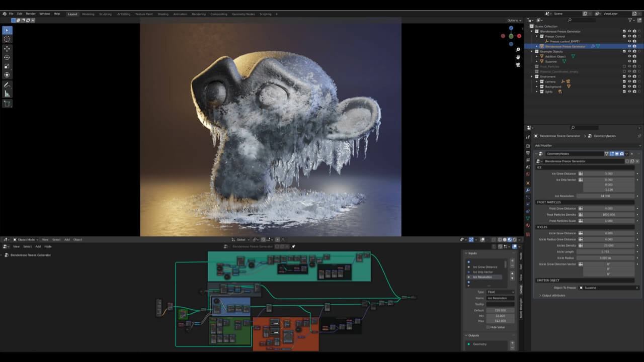Screen dimensions: 644x362
Task: Toggle visibility of Freeze_control_EMPTY
Action: coord(629,41)
